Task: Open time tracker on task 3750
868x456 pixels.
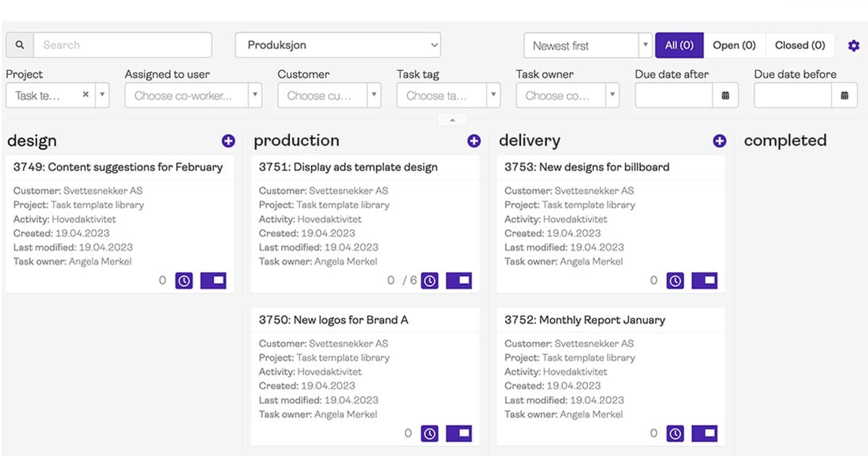Action: pyautogui.click(x=430, y=434)
